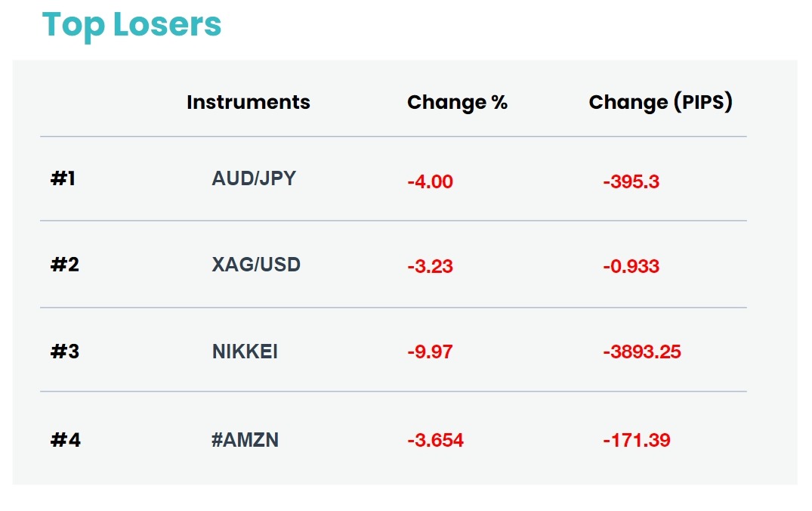
Task: Click the Change (PIPS) column header
Action: (661, 103)
